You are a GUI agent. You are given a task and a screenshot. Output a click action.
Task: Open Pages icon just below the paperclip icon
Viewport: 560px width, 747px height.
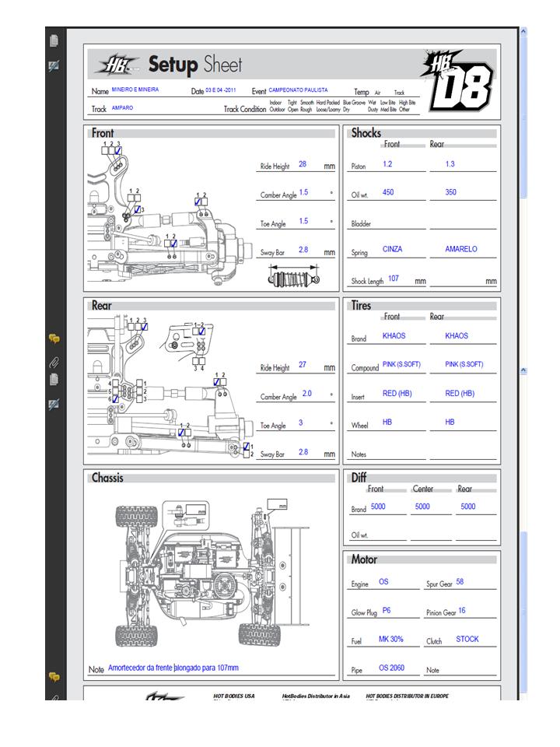(x=54, y=380)
